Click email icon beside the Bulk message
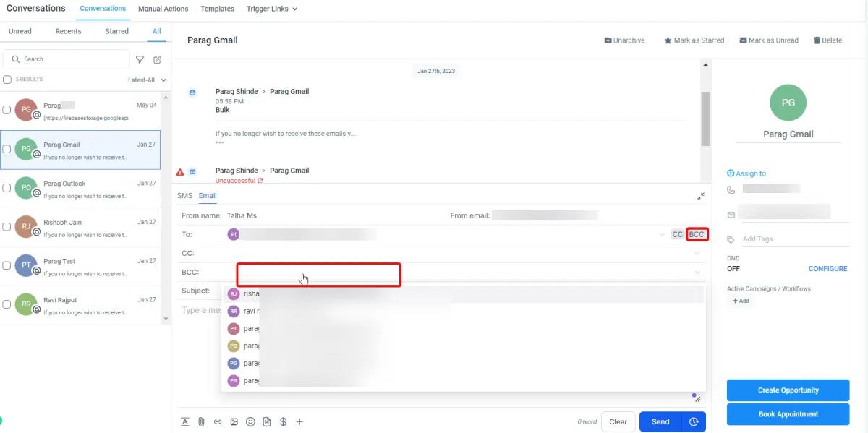This screenshot has width=868, height=433. coord(192,93)
